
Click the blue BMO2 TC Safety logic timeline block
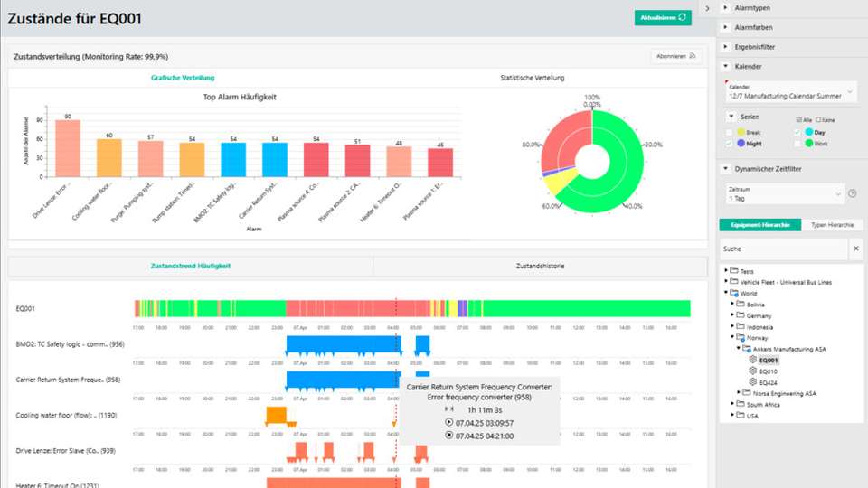coord(344,344)
